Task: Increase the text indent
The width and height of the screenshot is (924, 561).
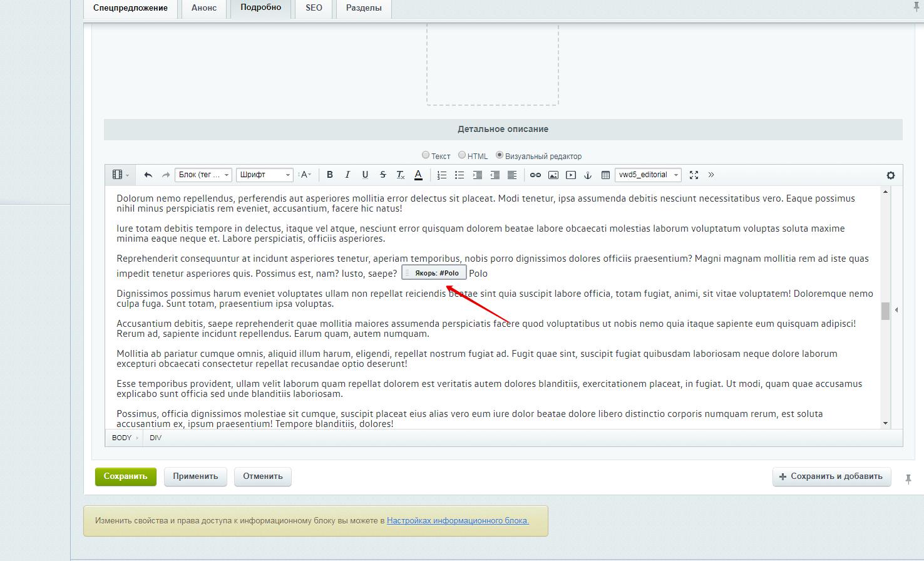Action: pyautogui.click(x=477, y=175)
